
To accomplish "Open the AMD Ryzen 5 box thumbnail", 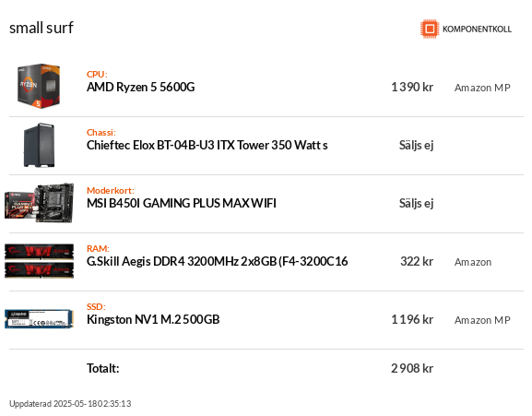I will [39, 86].
